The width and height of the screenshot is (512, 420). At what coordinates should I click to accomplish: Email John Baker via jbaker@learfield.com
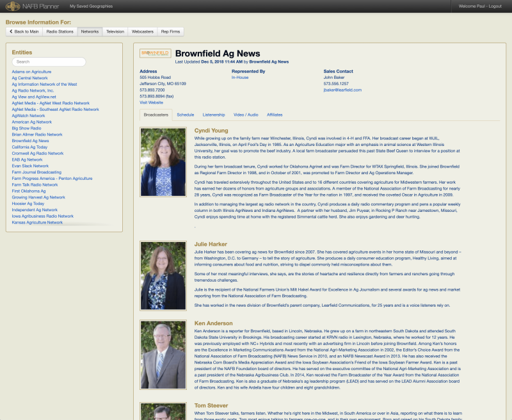[x=342, y=90]
